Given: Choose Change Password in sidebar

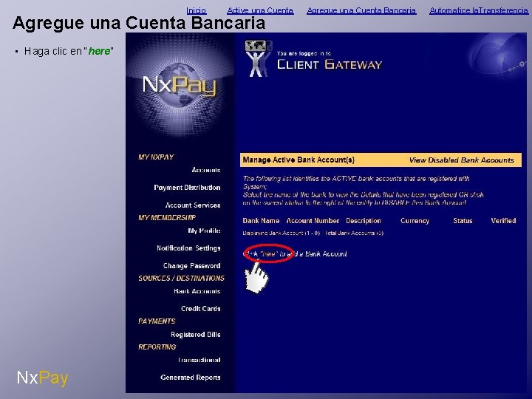Looking at the screenshot, I should click(x=191, y=266).
